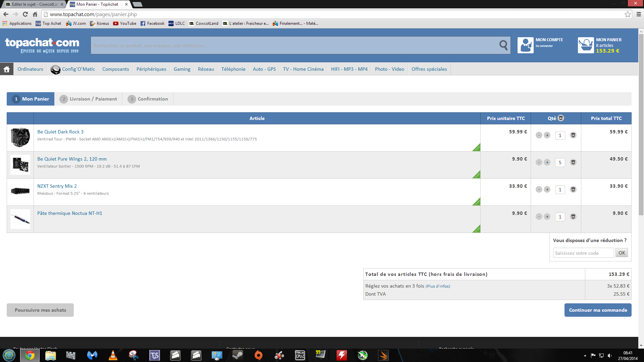Remove Pâte thermique Noctua from cart
This screenshot has height=362, width=644.
pos(573,217)
